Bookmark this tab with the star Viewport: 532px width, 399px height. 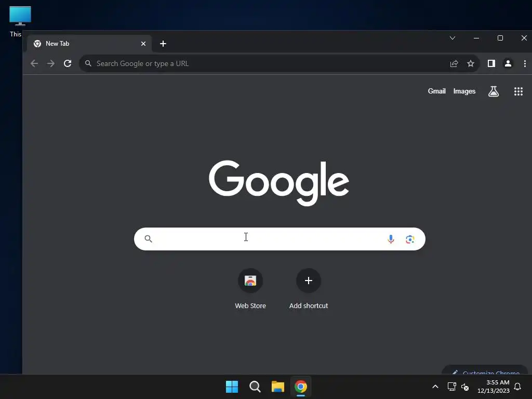pos(471,63)
